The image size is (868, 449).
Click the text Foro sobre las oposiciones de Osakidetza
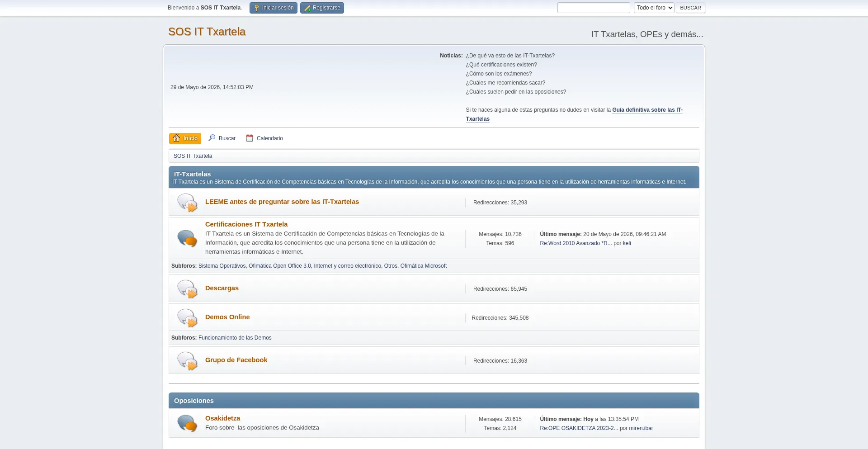[262, 428]
